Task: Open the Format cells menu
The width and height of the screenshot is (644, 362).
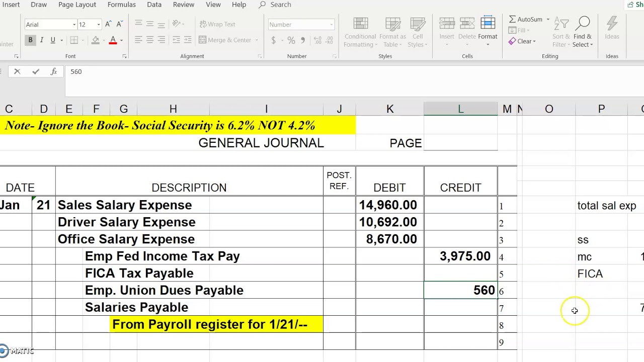Action: tap(488, 32)
